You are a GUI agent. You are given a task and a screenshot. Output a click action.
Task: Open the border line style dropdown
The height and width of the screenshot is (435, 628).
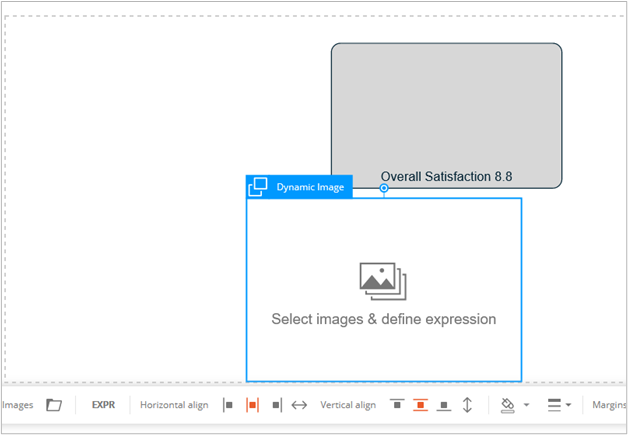[559, 405]
